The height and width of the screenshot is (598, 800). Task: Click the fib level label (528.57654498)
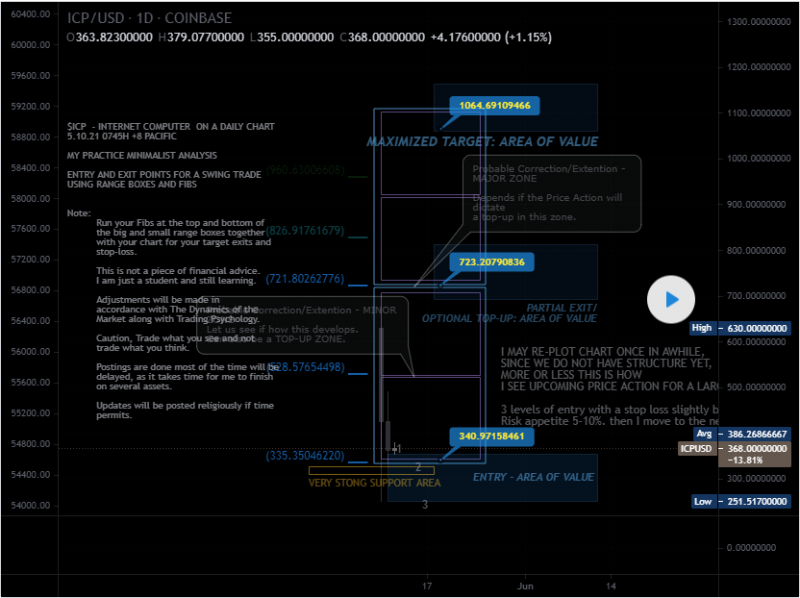pyautogui.click(x=305, y=367)
